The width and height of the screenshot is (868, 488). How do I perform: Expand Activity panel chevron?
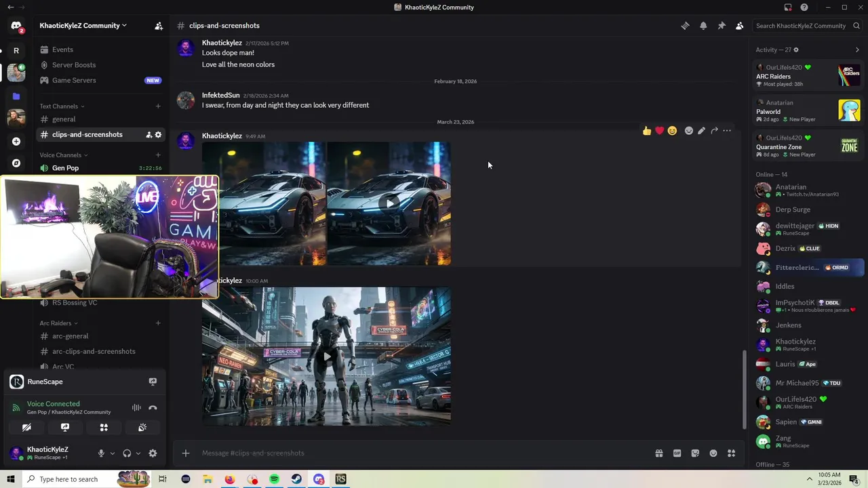(857, 49)
